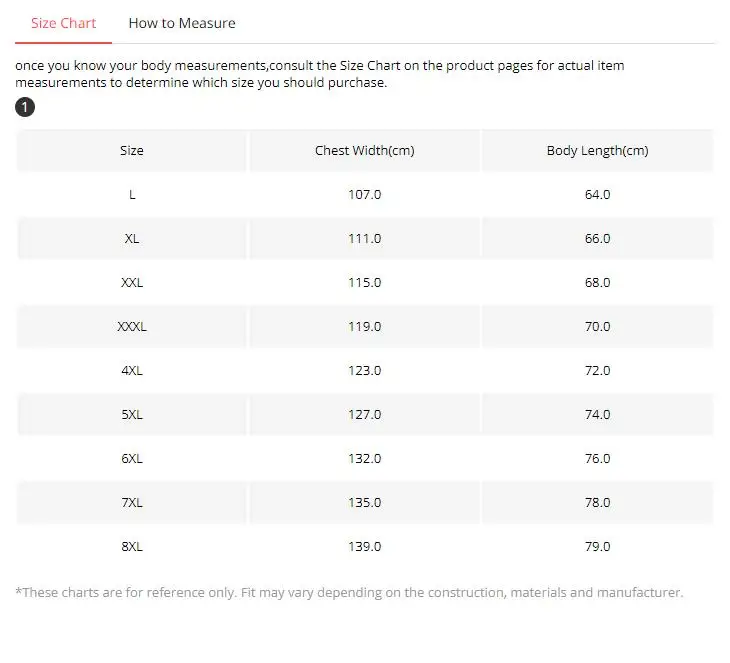Select the Size column header

(x=132, y=151)
